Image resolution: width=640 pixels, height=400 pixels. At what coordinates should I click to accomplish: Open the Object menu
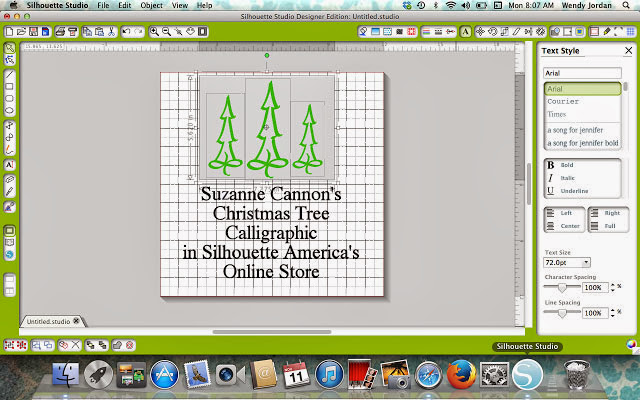[x=151, y=5]
